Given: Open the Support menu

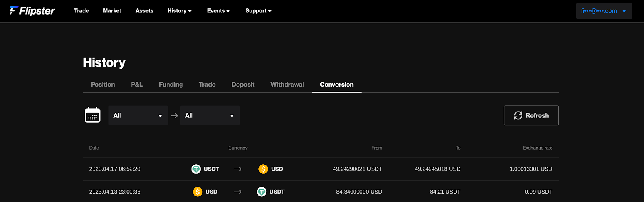Looking at the screenshot, I should 258,11.
